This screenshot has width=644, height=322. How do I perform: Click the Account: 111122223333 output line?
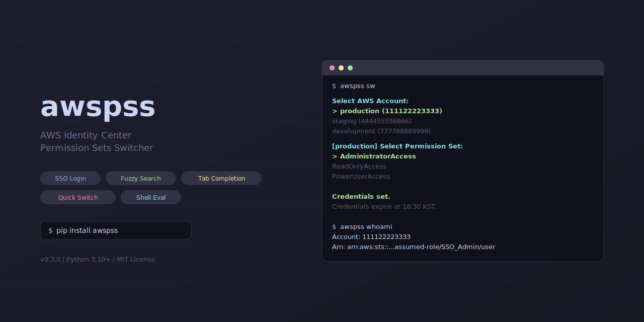point(371,237)
